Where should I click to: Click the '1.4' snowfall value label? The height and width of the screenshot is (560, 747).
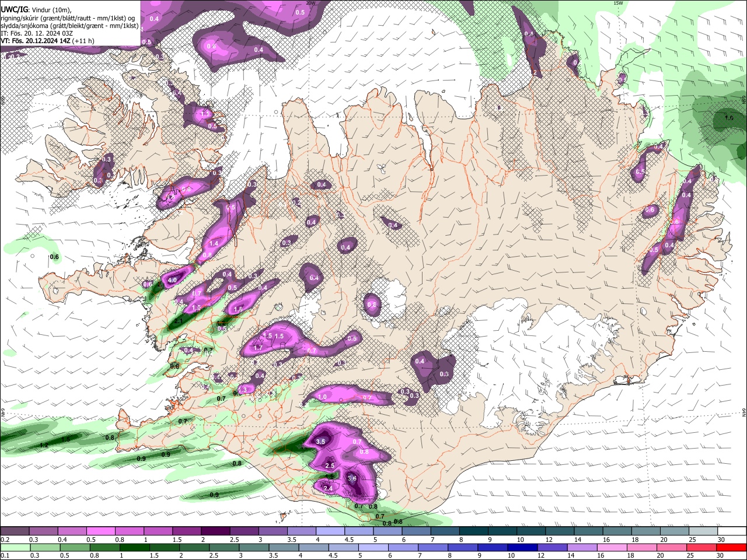coord(214,244)
